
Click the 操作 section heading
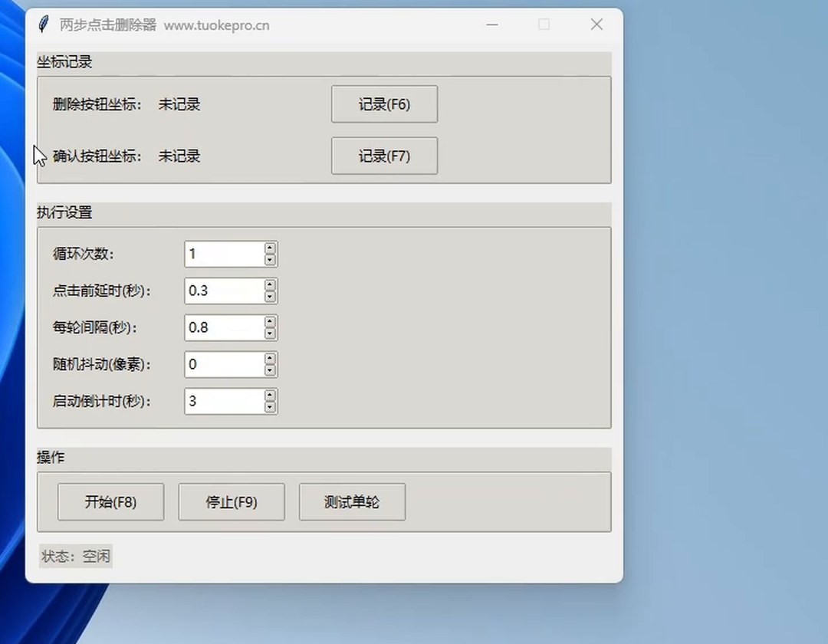pos(51,457)
